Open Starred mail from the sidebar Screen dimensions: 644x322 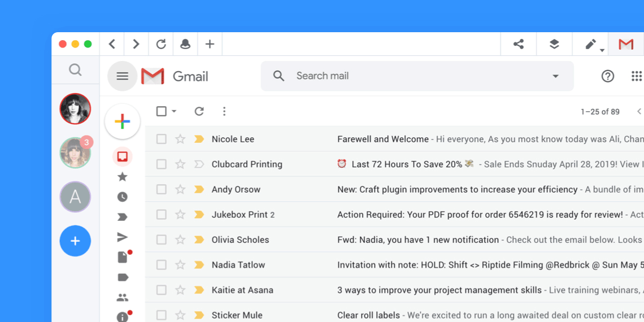point(123,177)
